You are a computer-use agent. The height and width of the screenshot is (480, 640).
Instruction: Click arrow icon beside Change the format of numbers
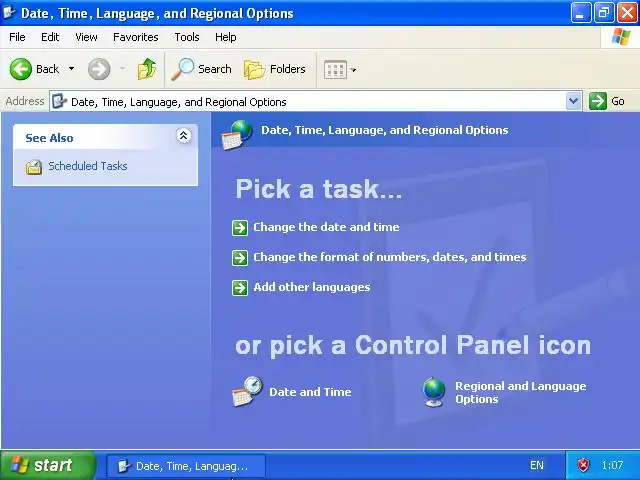point(240,258)
